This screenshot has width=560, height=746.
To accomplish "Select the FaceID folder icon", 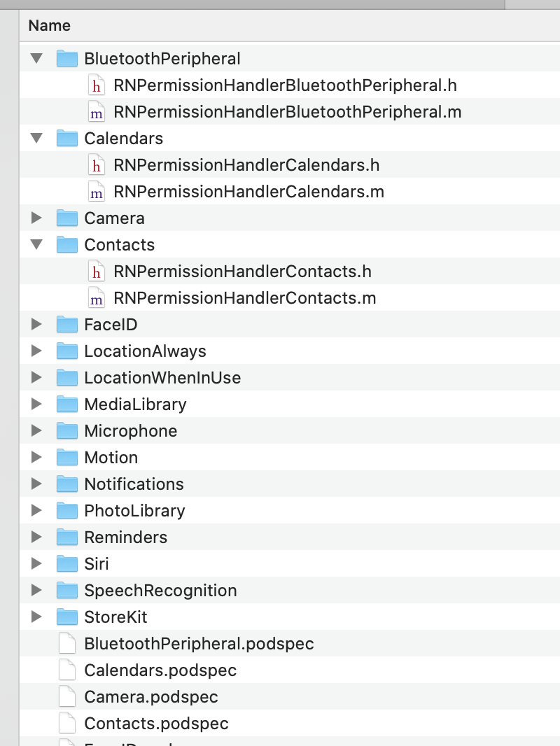I will [x=66, y=324].
